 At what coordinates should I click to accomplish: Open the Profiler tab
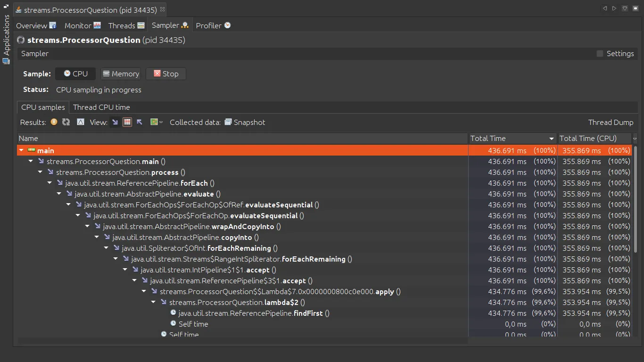[x=214, y=25]
